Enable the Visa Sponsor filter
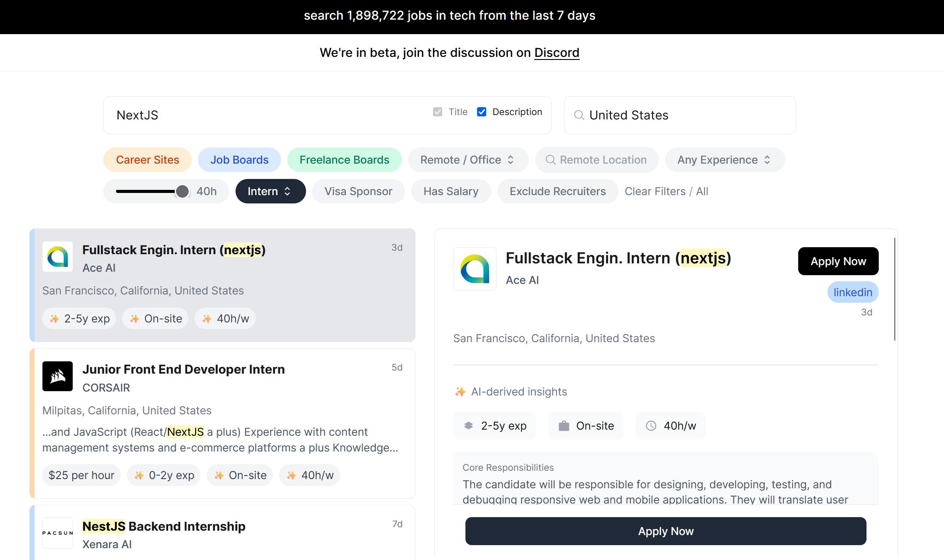The height and width of the screenshot is (560, 944). pyautogui.click(x=358, y=191)
